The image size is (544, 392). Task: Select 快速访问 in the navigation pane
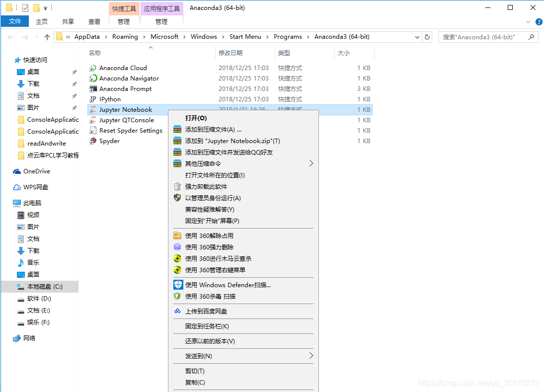(35, 60)
